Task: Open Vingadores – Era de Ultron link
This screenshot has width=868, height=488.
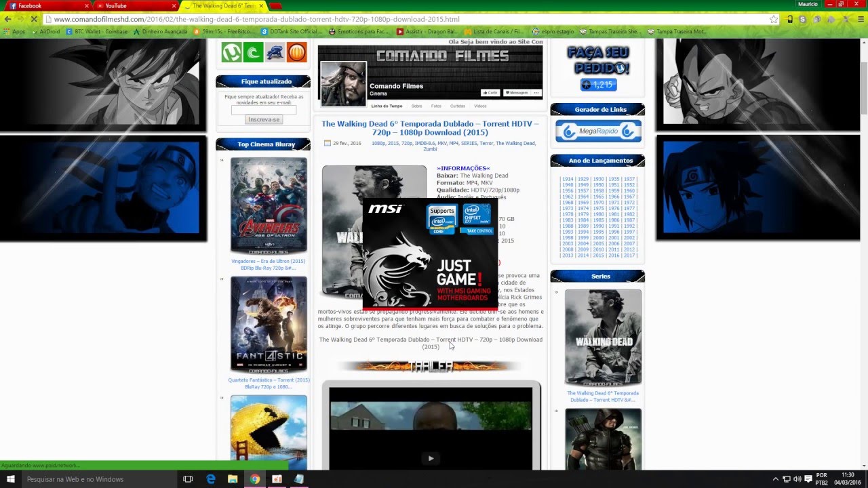Action: [268, 264]
